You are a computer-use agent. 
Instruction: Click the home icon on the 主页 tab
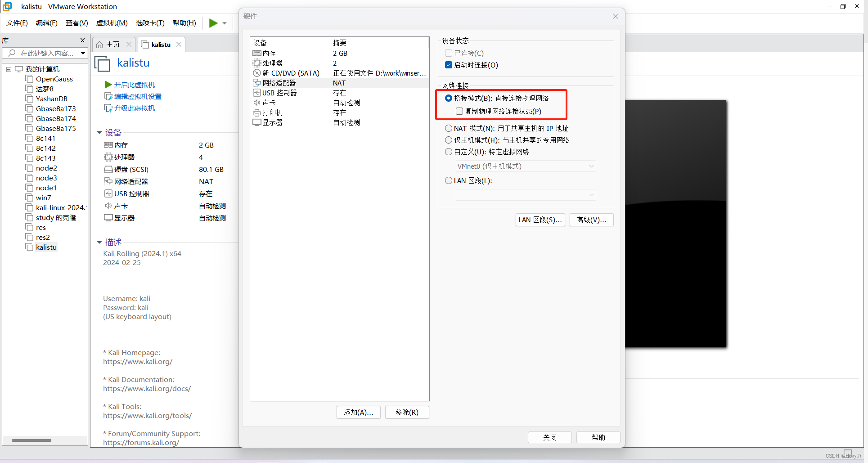[x=100, y=45]
